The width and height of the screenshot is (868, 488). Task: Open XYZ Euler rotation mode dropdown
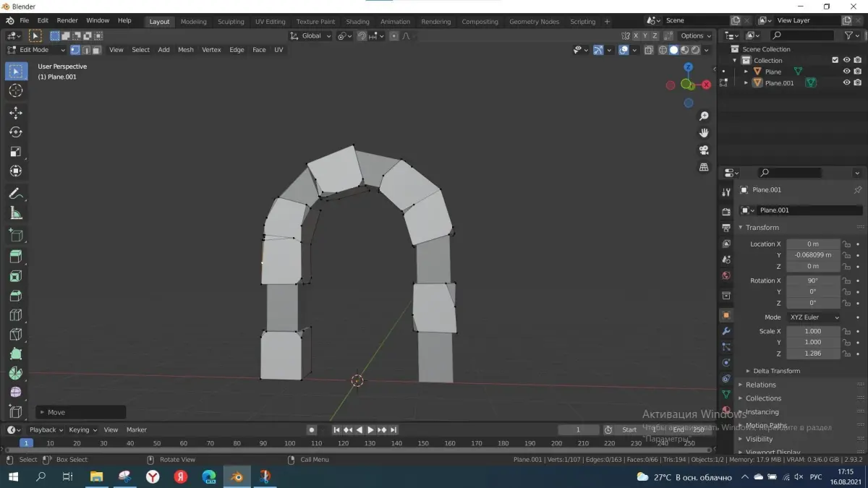(x=814, y=317)
